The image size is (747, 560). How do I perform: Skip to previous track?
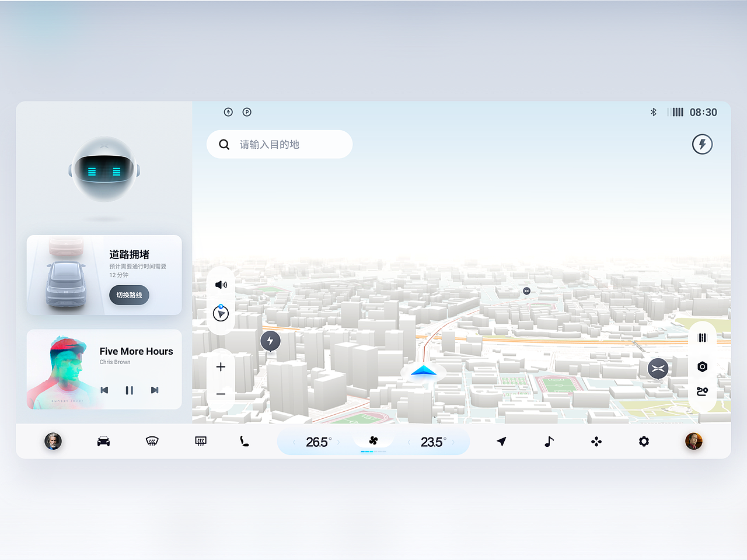pos(104,390)
